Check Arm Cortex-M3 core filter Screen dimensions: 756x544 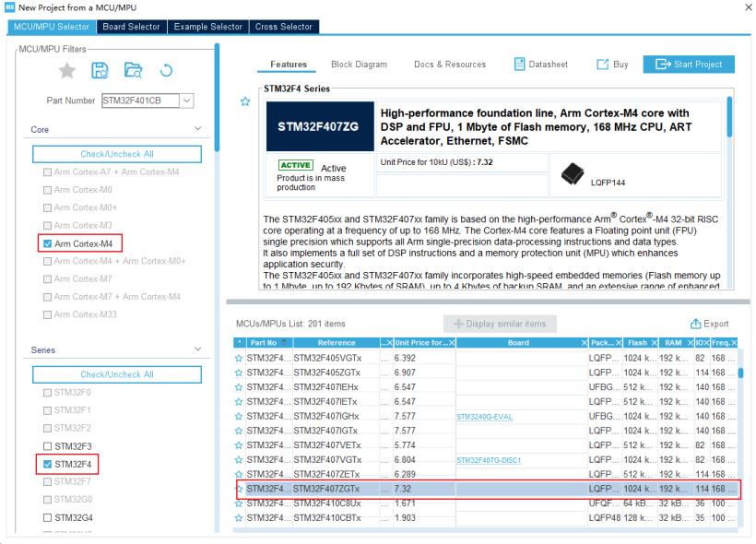coord(47,226)
